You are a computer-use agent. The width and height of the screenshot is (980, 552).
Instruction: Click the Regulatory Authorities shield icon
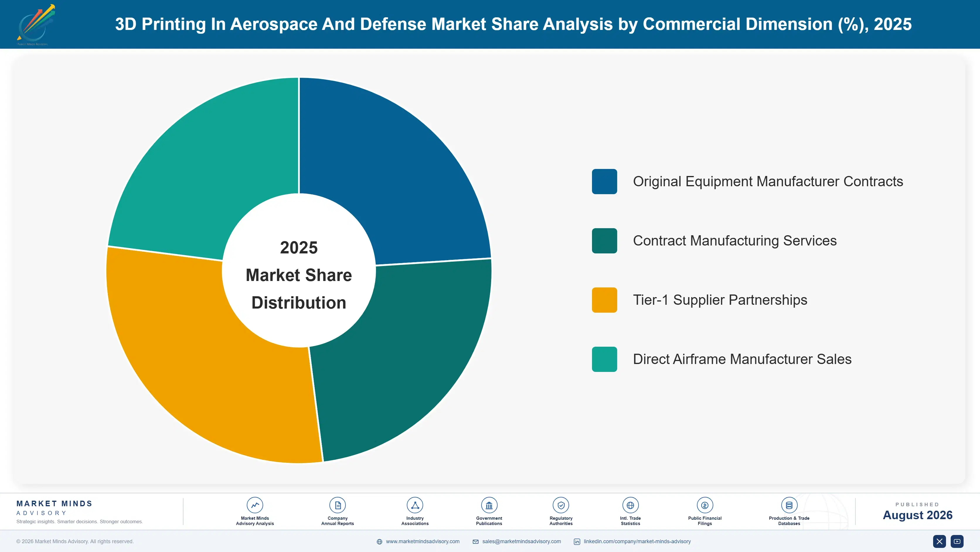[561, 505]
